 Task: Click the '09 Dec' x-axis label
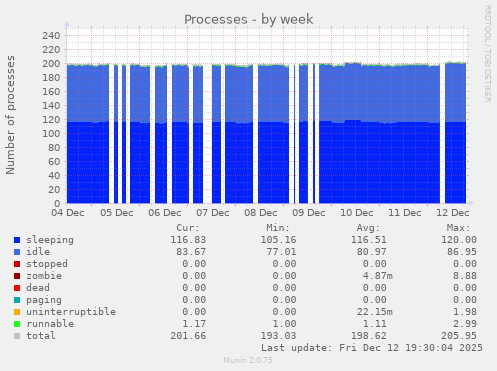tap(309, 213)
